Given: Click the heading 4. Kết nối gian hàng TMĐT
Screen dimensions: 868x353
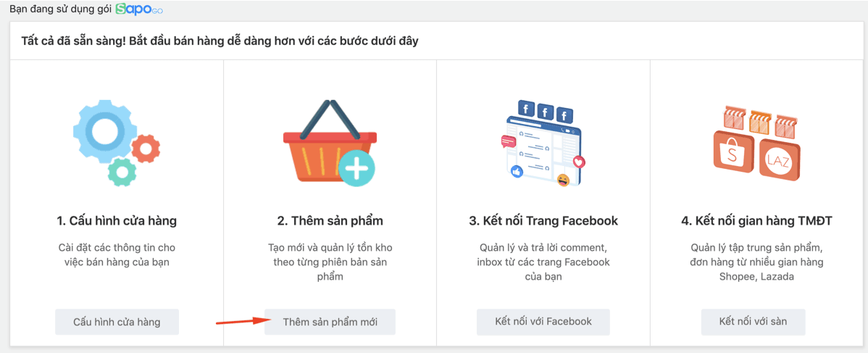Looking at the screenshot, I should 756,221.
